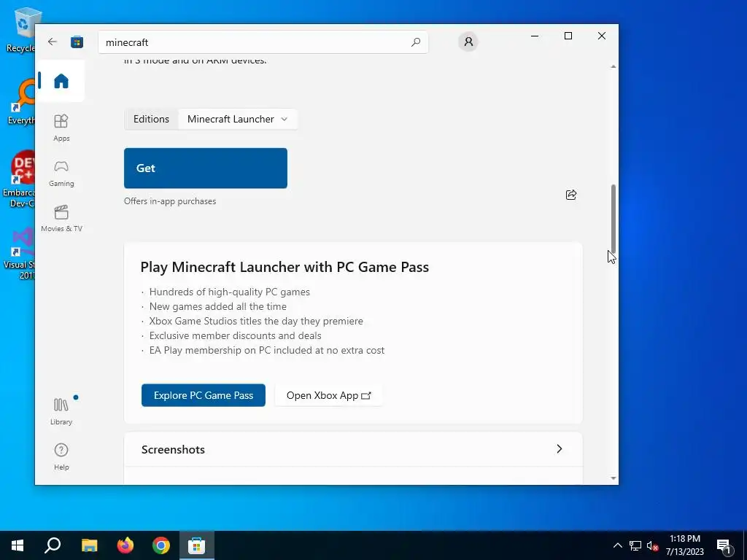Expand the Screenshots section chevron
The height and width of the screenshot is (560, 747).
point(560,449)
